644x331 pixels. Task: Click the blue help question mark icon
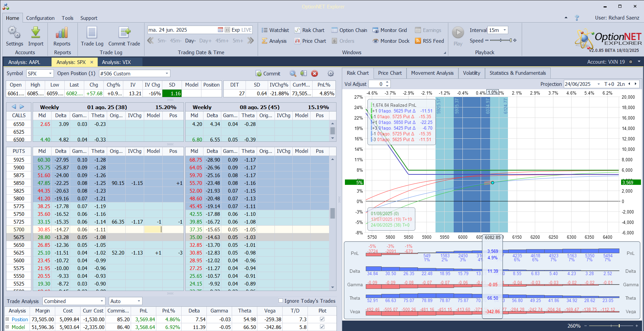[x=577, y=18]
